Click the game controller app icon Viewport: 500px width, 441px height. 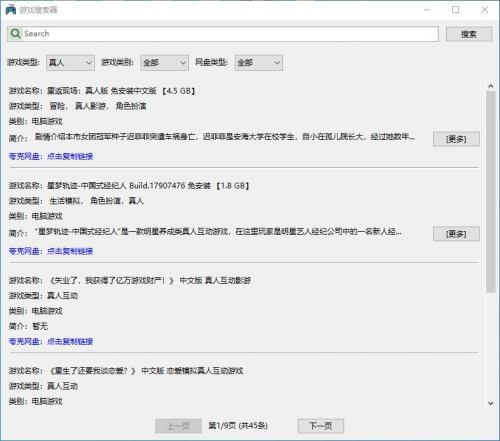11,10
